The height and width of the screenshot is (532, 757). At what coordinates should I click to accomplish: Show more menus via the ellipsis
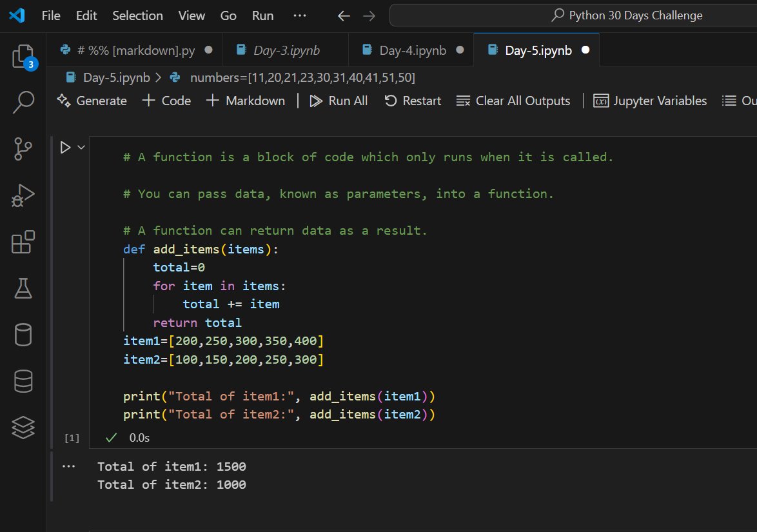pyautogui.click(x=300, y=15)
